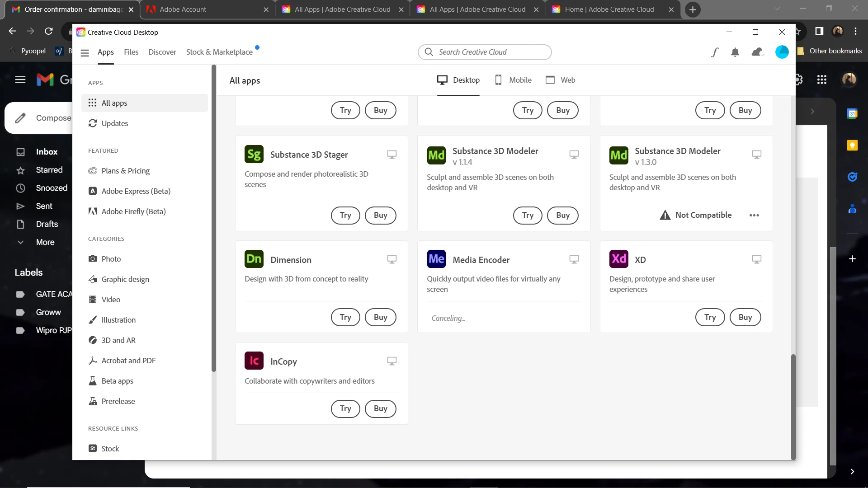Click Try for Dimension

tap(345, 317)
